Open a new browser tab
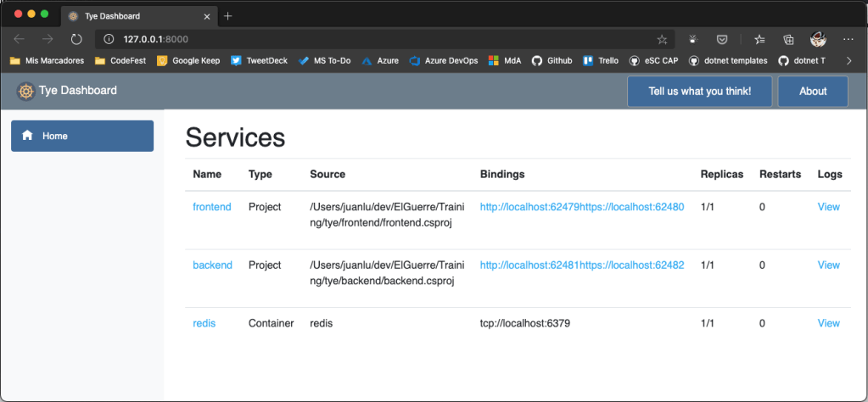Viewport: 868px width, 402px height. 228,16
